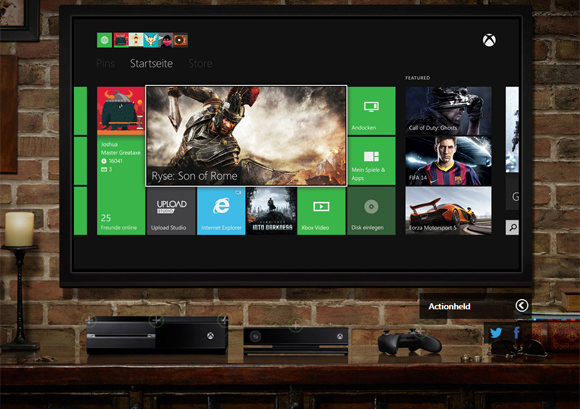Click the Actionheld label
Screen dimensions: 580x409
[x=449, y=306]
